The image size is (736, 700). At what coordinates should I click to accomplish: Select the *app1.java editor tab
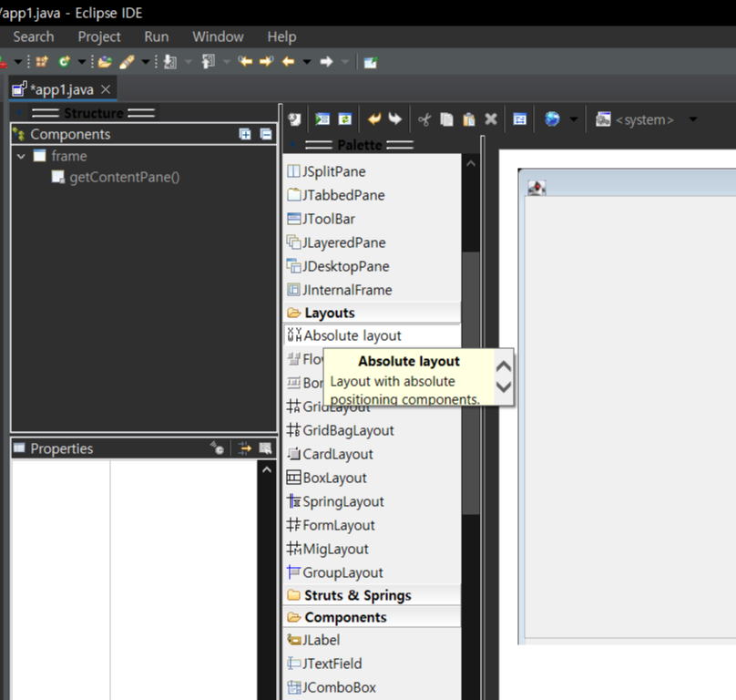[62, 89]
